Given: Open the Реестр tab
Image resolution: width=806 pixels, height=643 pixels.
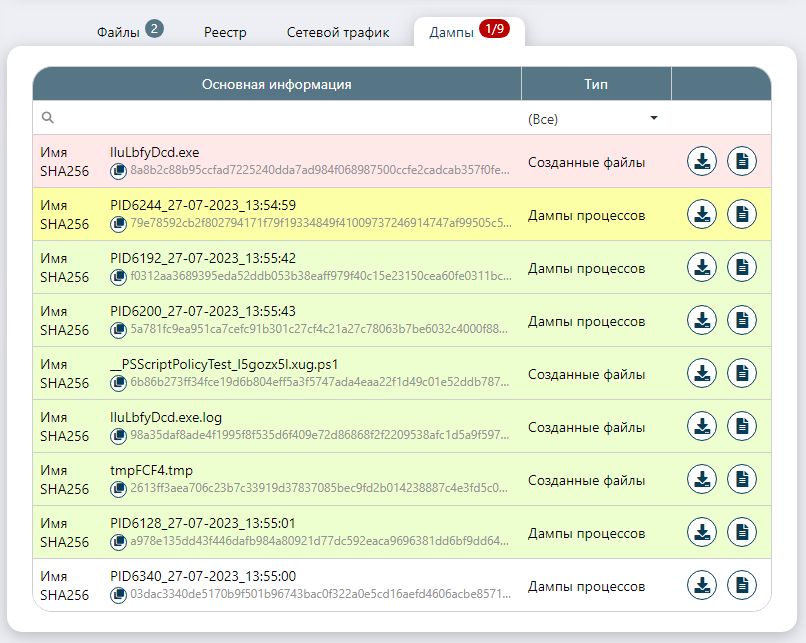Looking at the screenshot, I should [225, 32].
